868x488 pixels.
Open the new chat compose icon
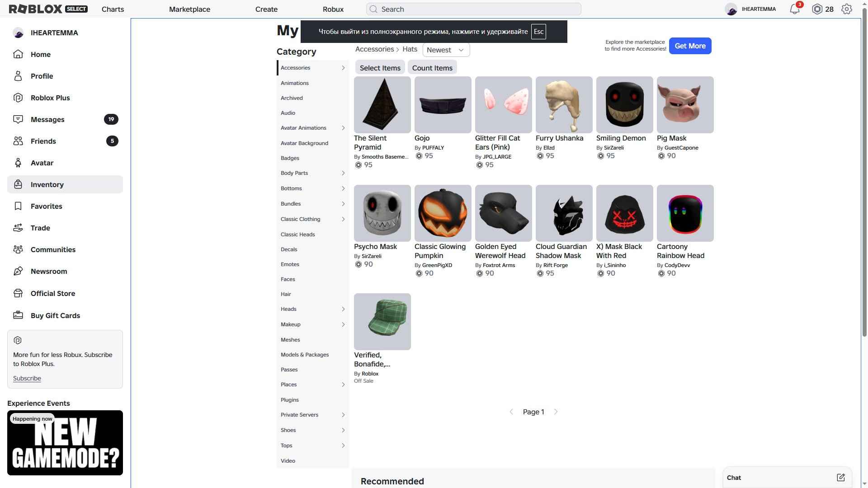840,478
